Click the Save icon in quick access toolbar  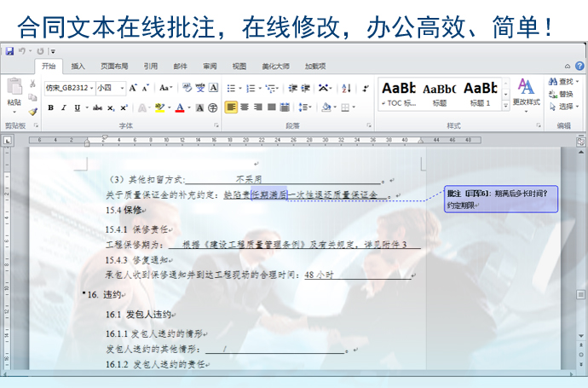click(x=9, y=51)
